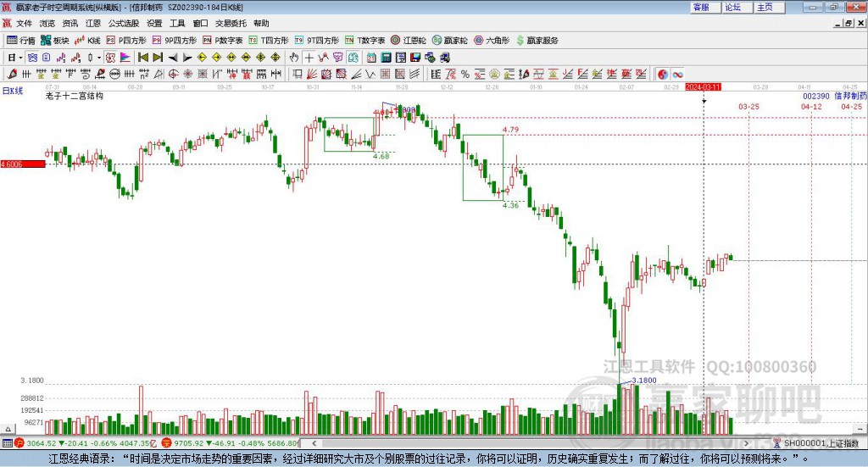Open the 资讯 menu
The width and height of the screenshot is (868, 467).
tap(70, 23)
